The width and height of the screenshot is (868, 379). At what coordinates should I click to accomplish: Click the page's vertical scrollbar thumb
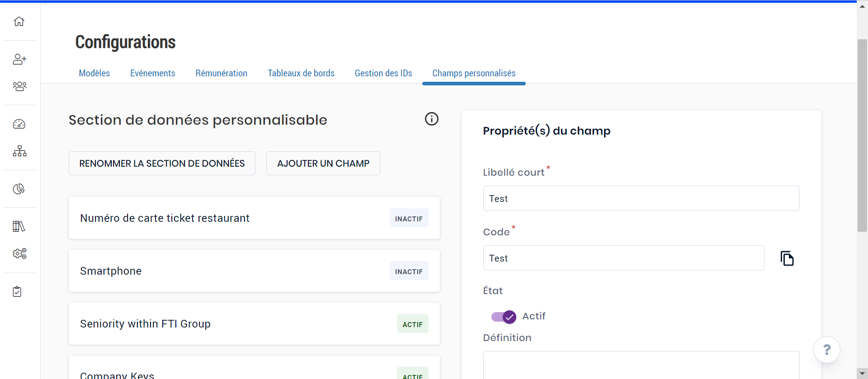point(862,136)
